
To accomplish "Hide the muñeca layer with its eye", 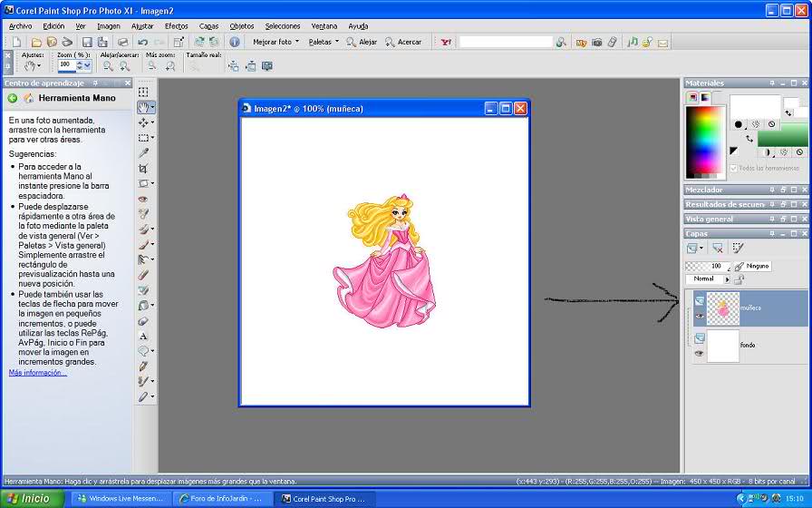I will click(x=699, y=316).
